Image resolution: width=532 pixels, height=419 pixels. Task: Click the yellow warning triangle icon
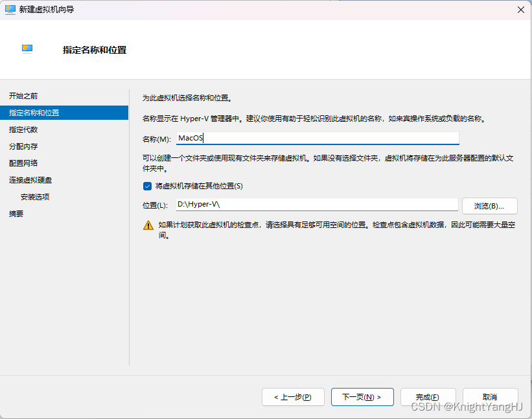[x=148, y=225]
